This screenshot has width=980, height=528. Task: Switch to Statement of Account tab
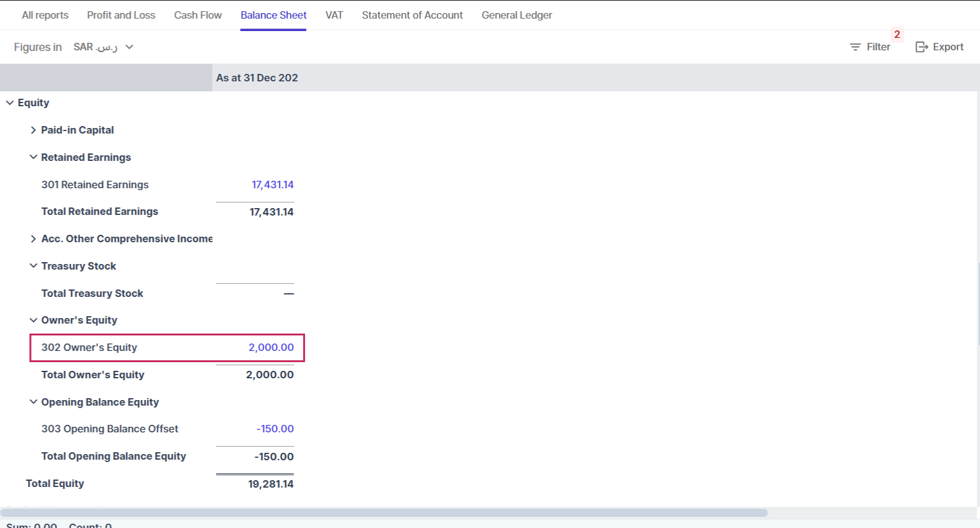point(413,15)
